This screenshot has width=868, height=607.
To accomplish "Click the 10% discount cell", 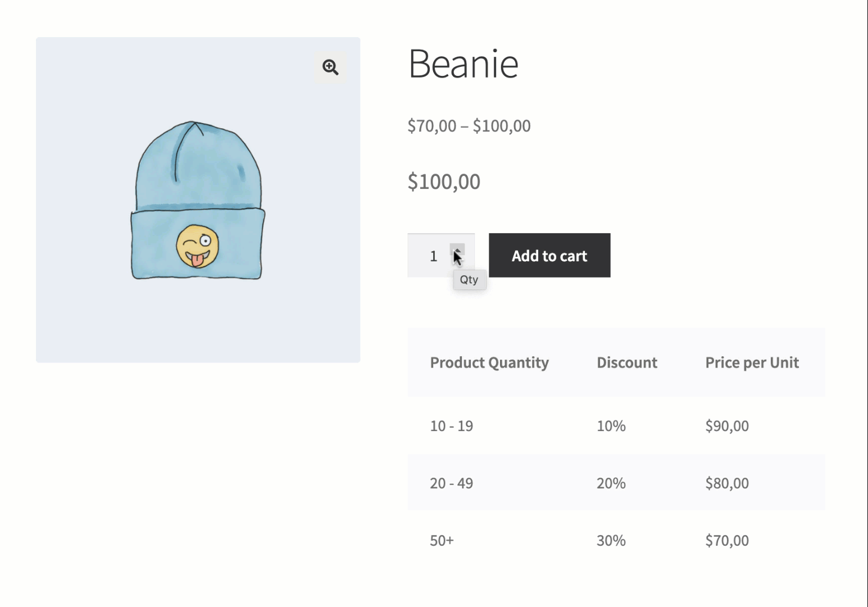I will 611,426.
